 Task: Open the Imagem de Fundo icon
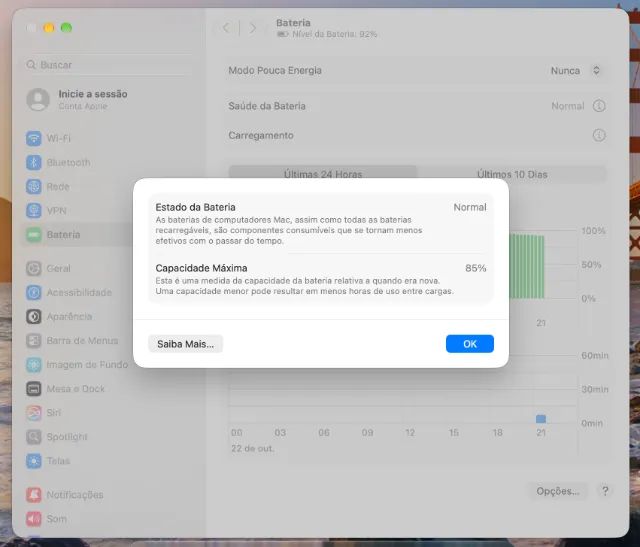pyautogui.click(x=33, y=365)
